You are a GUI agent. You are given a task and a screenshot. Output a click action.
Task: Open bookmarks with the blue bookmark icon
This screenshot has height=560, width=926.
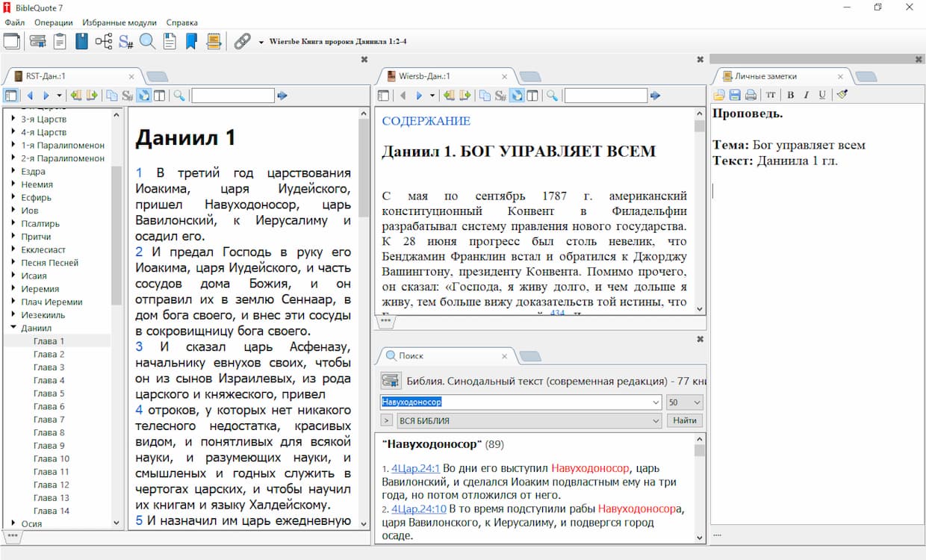(x=191, y=42)
